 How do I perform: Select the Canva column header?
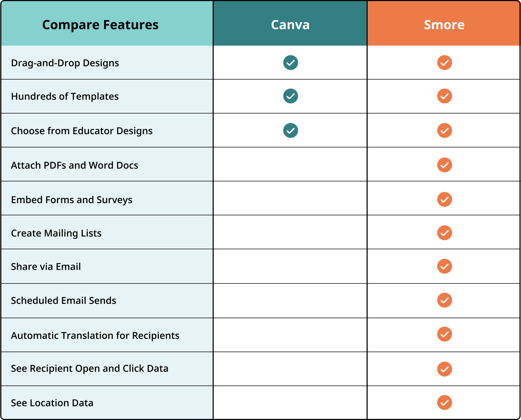click(x=290, y=25)
